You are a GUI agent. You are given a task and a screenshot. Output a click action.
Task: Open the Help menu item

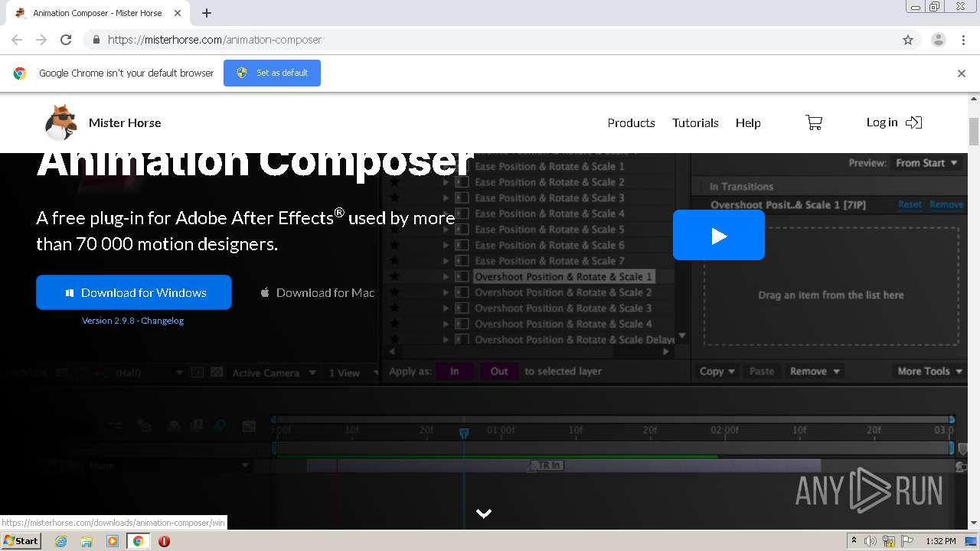748,122
